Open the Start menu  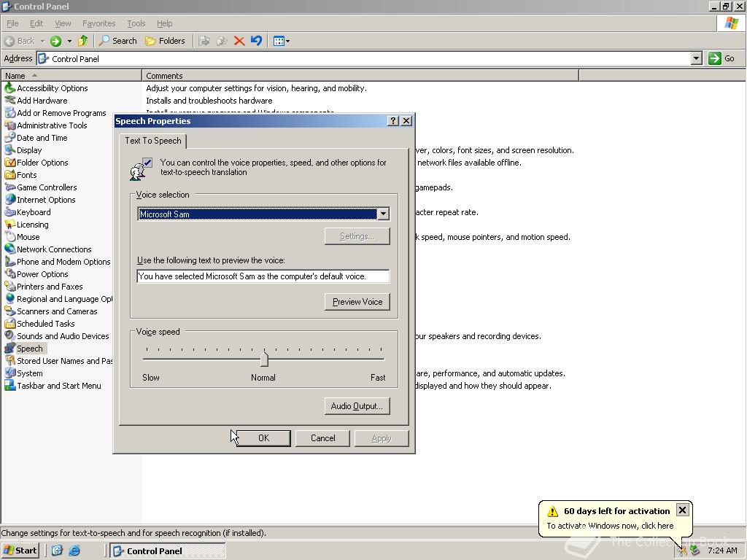coord(20,551)
